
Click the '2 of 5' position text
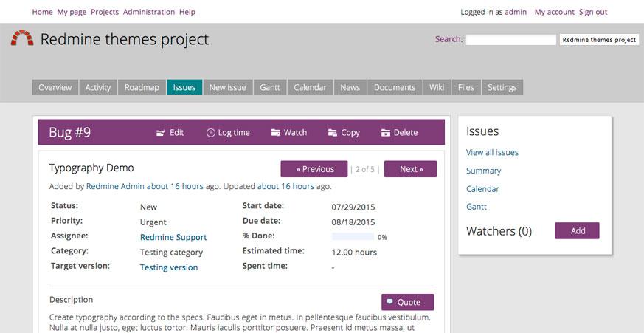click(365, 169)
